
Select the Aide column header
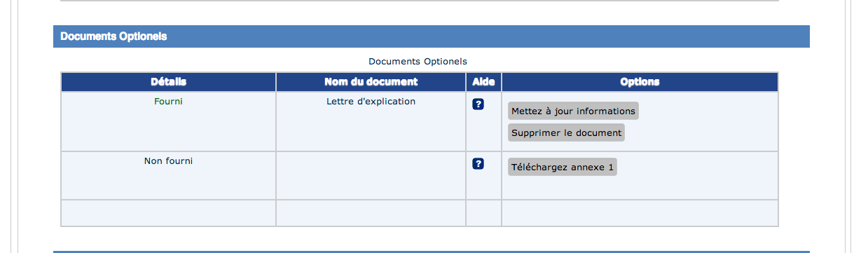click(483, 82)
